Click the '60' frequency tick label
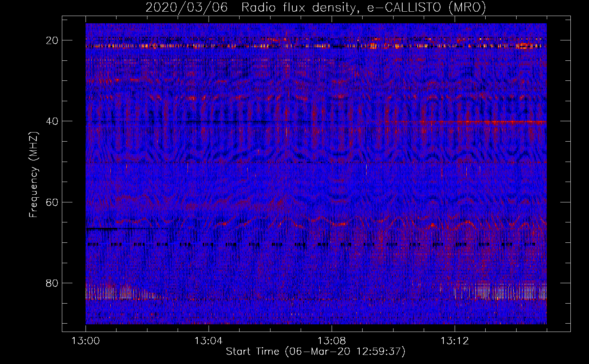 coord(52,202)
